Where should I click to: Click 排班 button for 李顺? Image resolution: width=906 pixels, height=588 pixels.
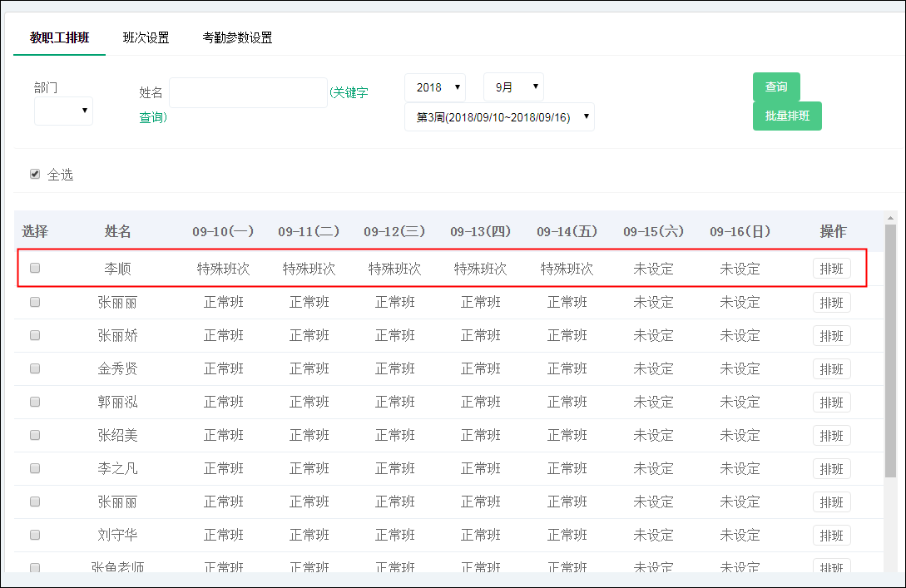(831, 269)
